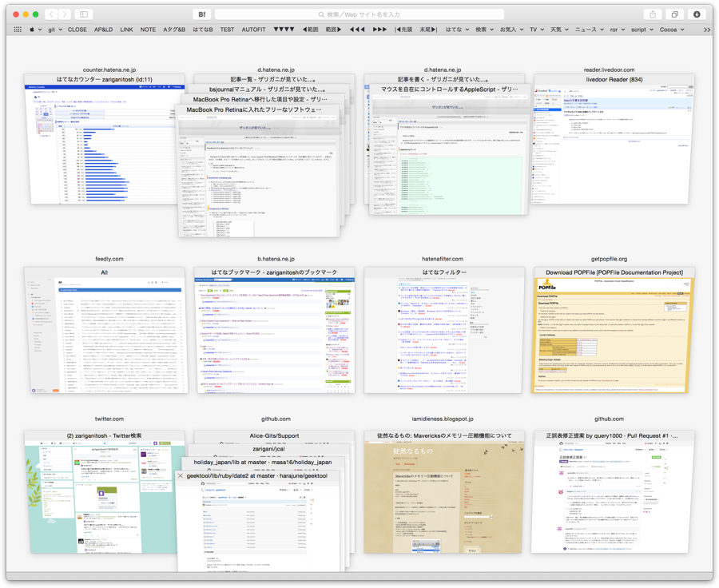This screenshot has height=588, width=719.
Task: Click the LINK bookmarklet
Action: [x=126, y=30]
